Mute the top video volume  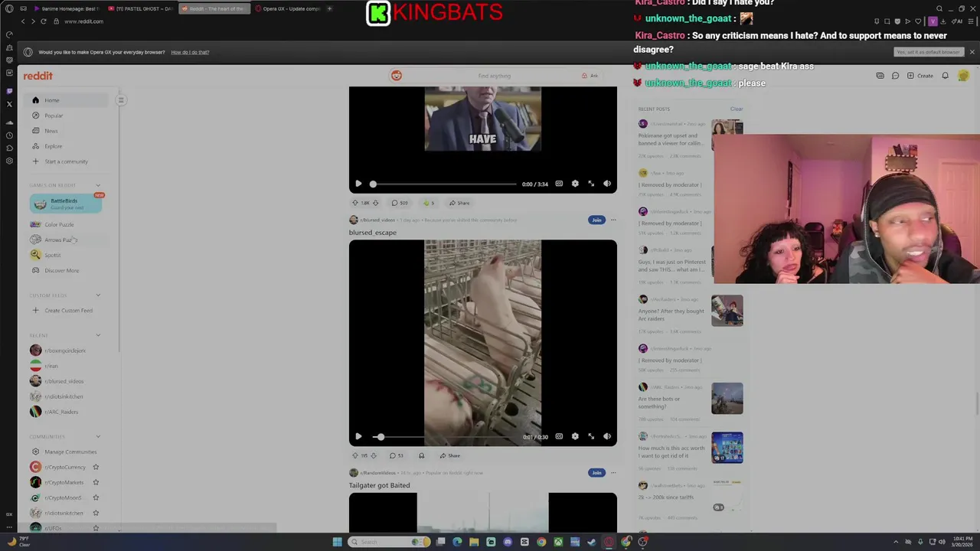[x=607, y=184]
